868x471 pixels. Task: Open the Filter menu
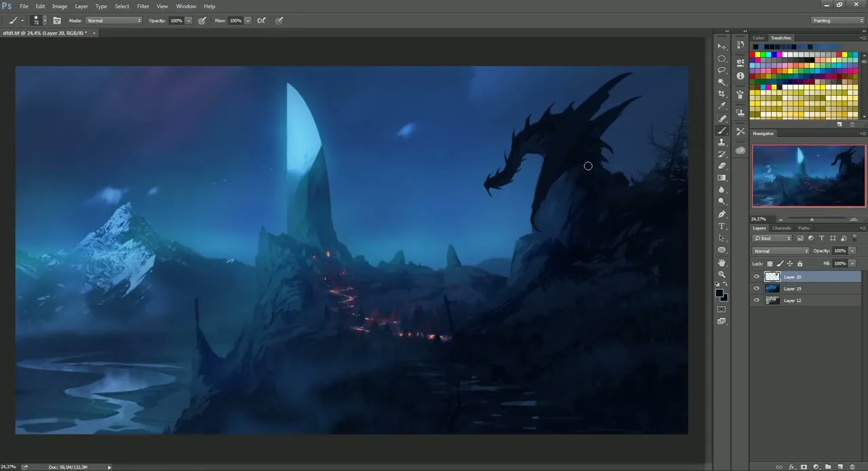143,6
